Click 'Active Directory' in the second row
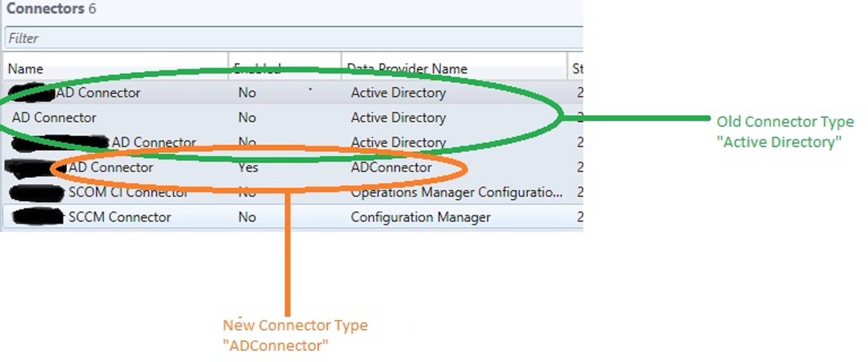 (398, 118)
